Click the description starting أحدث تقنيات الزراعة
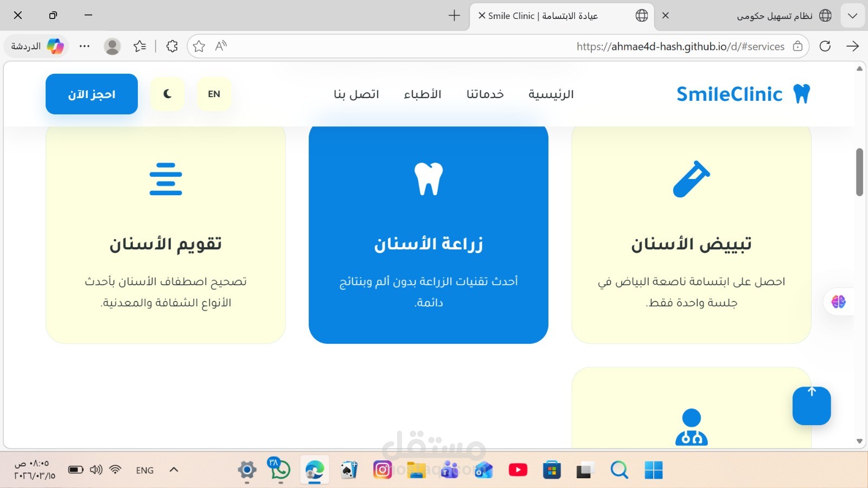This screenshot has height=488, width=868. point(429,292)
